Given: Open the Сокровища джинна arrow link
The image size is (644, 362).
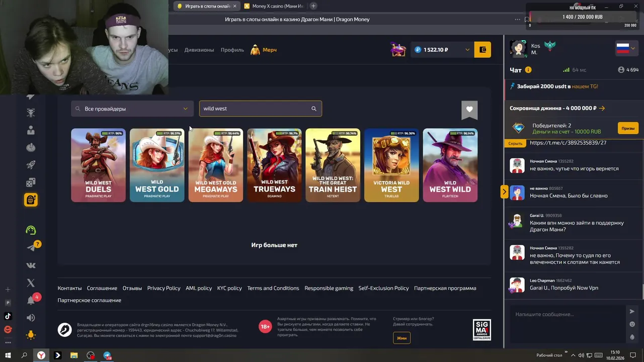Looking at the screenshot, I should (x=602, y=108).
